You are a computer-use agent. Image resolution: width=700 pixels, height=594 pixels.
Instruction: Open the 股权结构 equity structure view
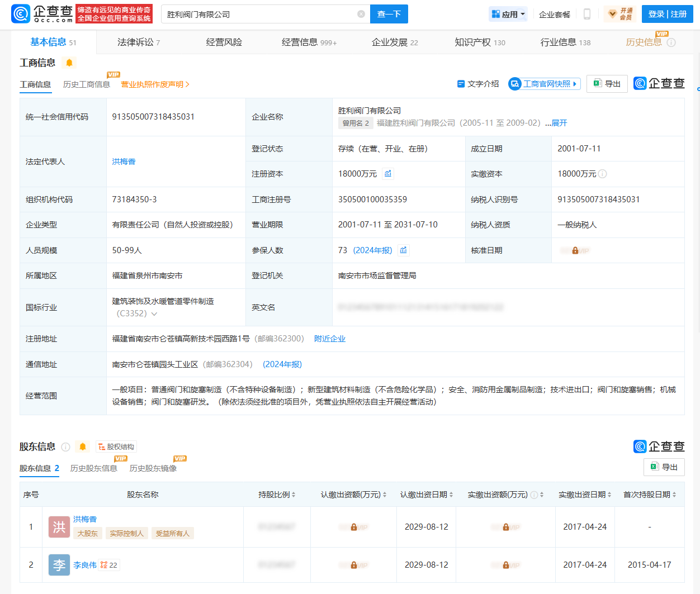116,446
